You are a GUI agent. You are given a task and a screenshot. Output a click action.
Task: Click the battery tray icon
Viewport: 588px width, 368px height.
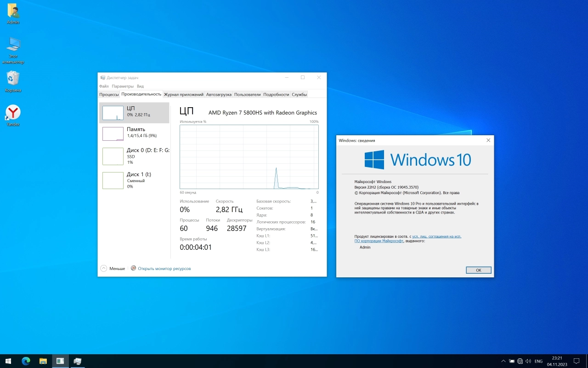click(x=512, y=361)
